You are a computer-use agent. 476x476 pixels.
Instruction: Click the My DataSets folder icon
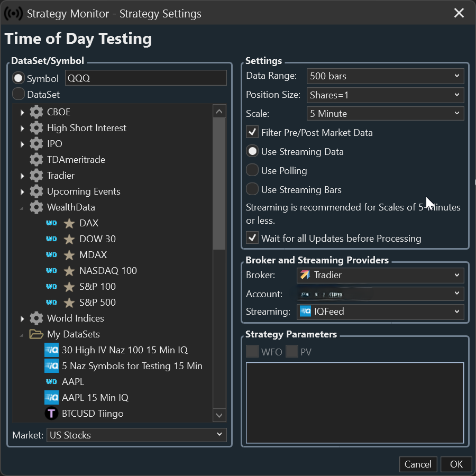(36, 334)
